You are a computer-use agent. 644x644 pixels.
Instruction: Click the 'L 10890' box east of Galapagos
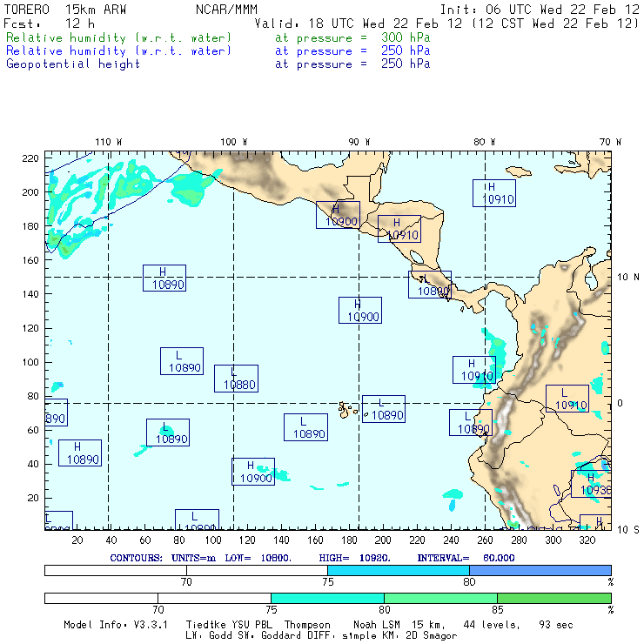coord(384,409)
